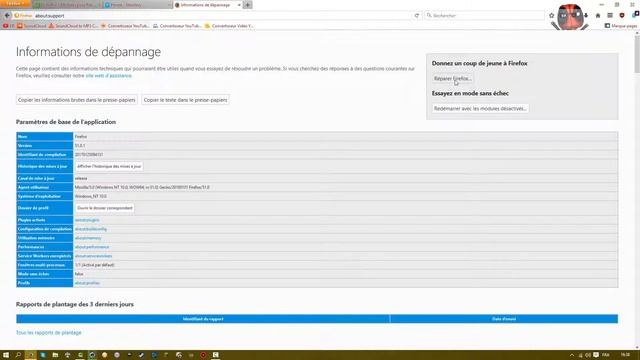Open File Explorer folder icon in taskbar
The height and width of the screenshot is (360, 640).
[x=55, y=355]
